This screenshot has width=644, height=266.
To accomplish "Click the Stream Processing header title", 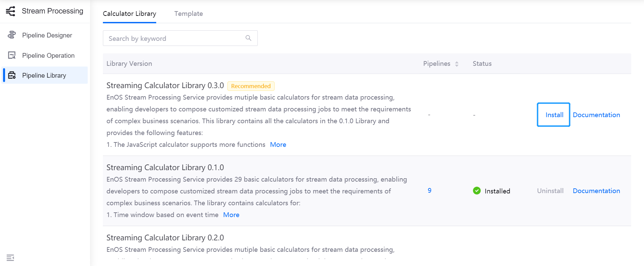I will (53, 11).
